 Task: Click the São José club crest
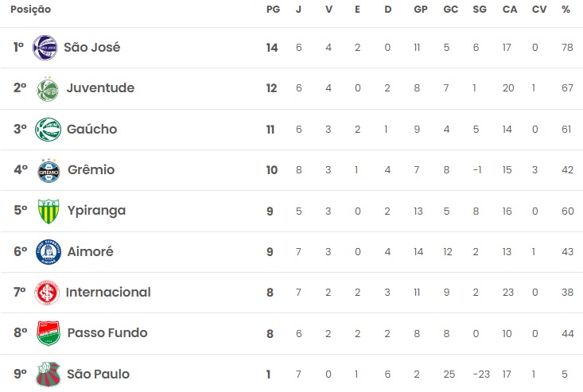click(x=45, y=48)
